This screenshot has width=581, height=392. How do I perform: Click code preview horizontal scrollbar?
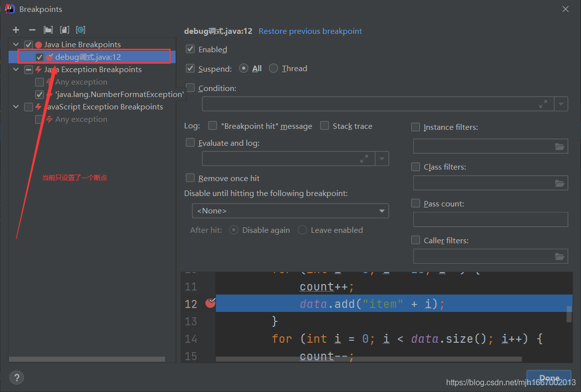[x=369, y=359]
